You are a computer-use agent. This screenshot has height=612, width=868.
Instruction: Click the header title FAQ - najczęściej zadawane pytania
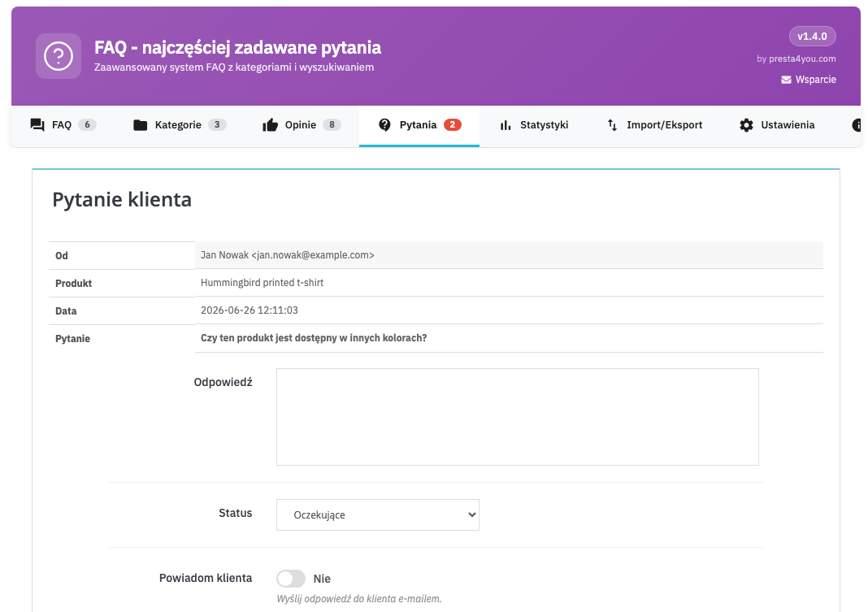pos(237,48)
